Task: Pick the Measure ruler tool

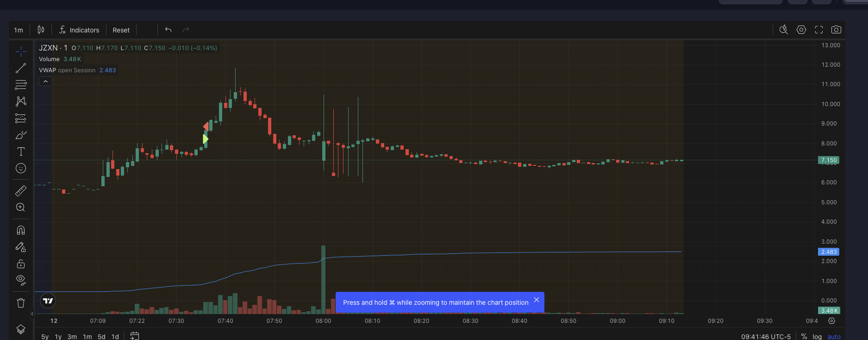Action: [x=21, y=191]
